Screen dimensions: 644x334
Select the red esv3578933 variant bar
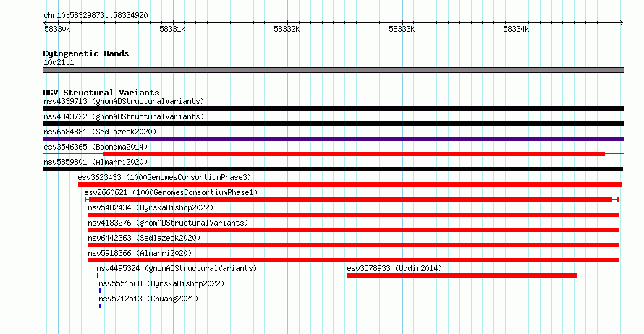tap(462, 275)
